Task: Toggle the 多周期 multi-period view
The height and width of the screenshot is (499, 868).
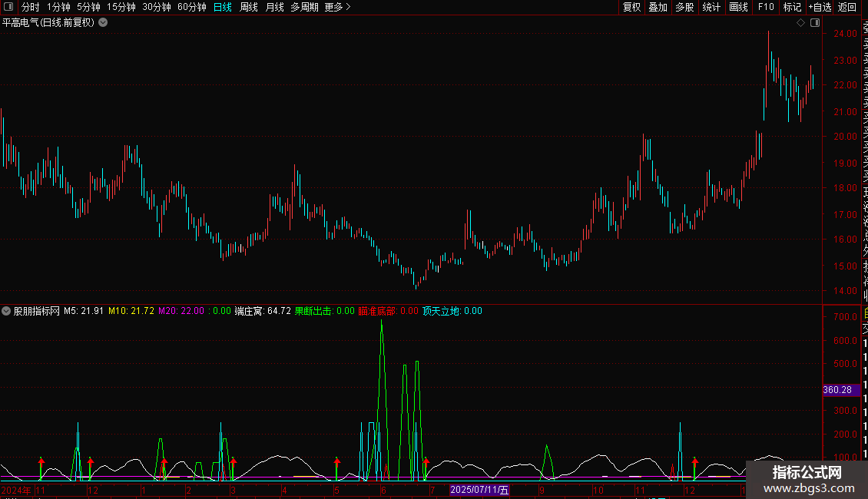Action: pos(304,7)
